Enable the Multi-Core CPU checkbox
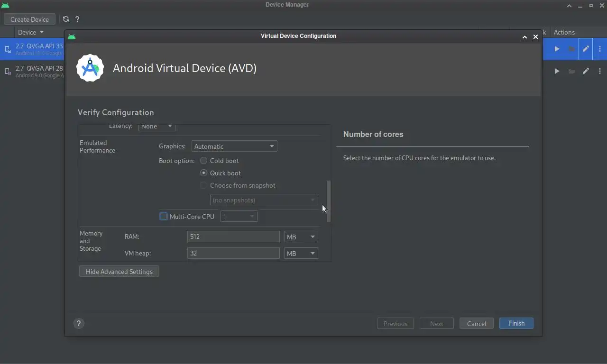The height and width of the screenshot is (364, 607). point(164,216)
